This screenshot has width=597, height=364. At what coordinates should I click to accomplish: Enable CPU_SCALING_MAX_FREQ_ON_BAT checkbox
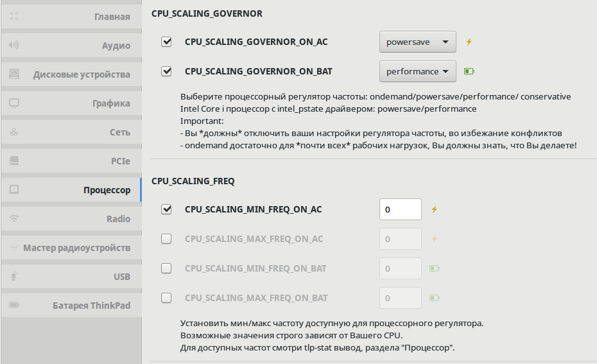click(x=166, y=298)
